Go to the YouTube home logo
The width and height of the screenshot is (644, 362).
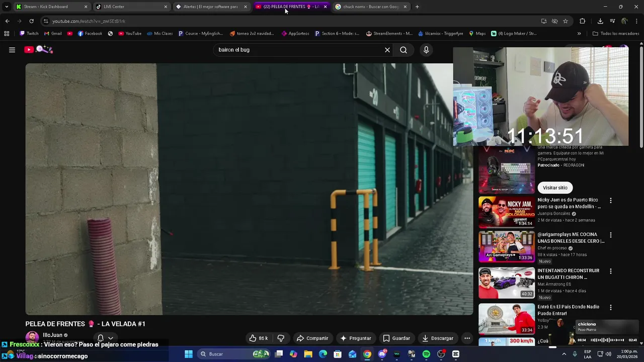coord(39,49)
